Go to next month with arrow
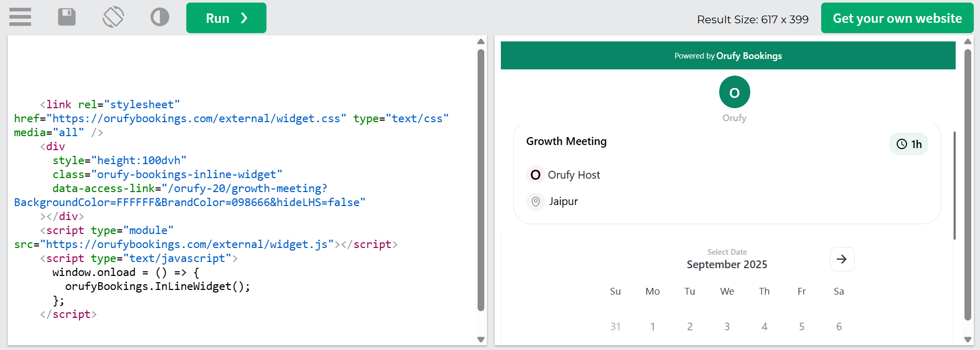 [842, 259]
